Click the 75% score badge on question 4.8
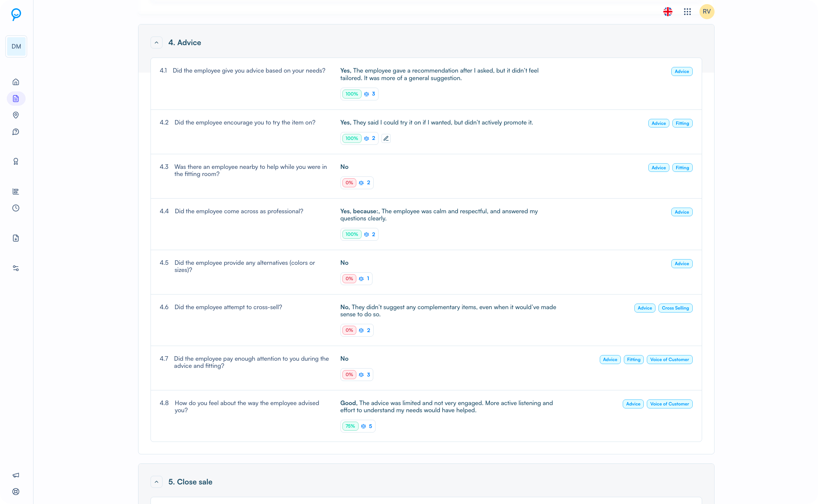This screenshot has height=504, width=818. [x=350, y=426]
